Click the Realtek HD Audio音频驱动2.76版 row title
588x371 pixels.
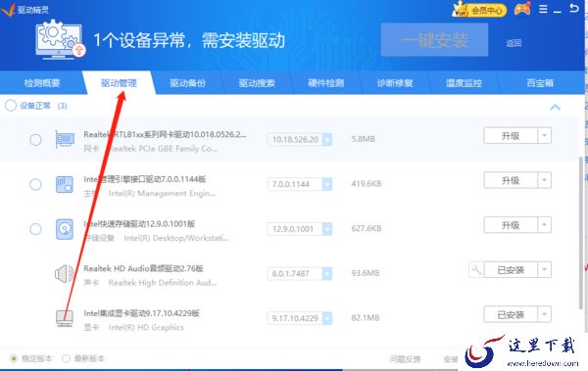point(143,268)
